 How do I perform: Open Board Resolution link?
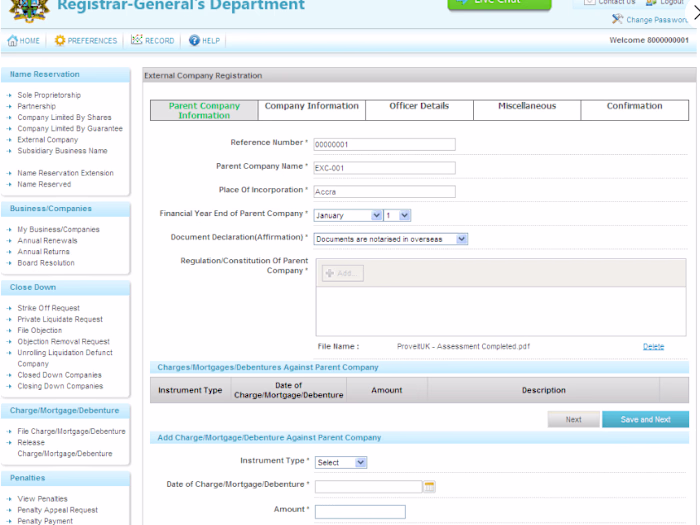(x=46, y=263)
